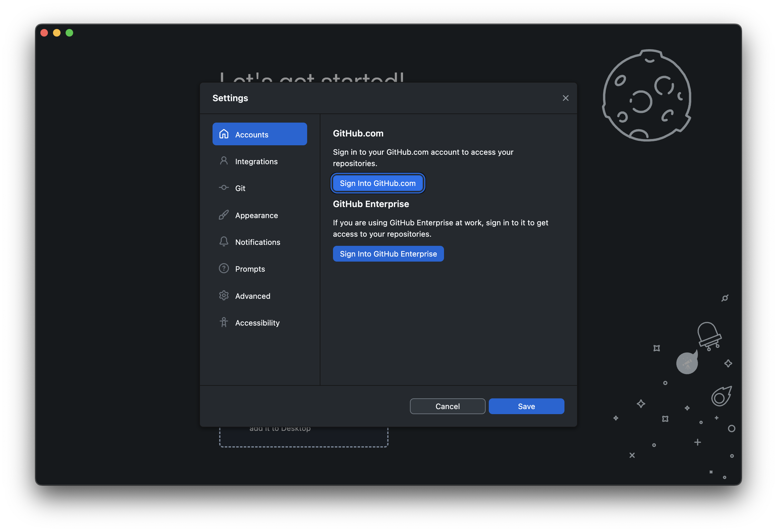Click the Notifications bell icon
777x532 pixels.
click(224, 242)
